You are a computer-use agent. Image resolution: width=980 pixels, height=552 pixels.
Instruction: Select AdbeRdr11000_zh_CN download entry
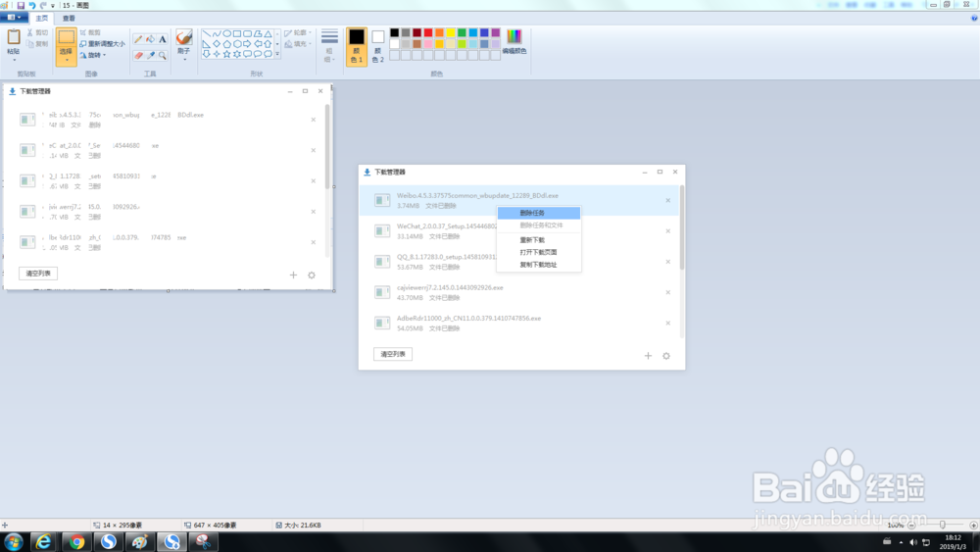coord(518,324)
